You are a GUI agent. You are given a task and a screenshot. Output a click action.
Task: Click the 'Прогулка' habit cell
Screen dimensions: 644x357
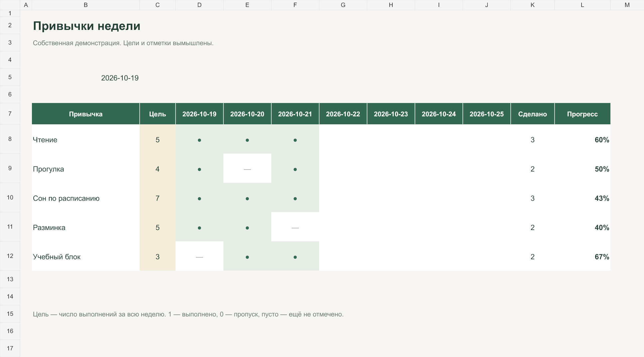pyautogui.click(x=86, y=169)
